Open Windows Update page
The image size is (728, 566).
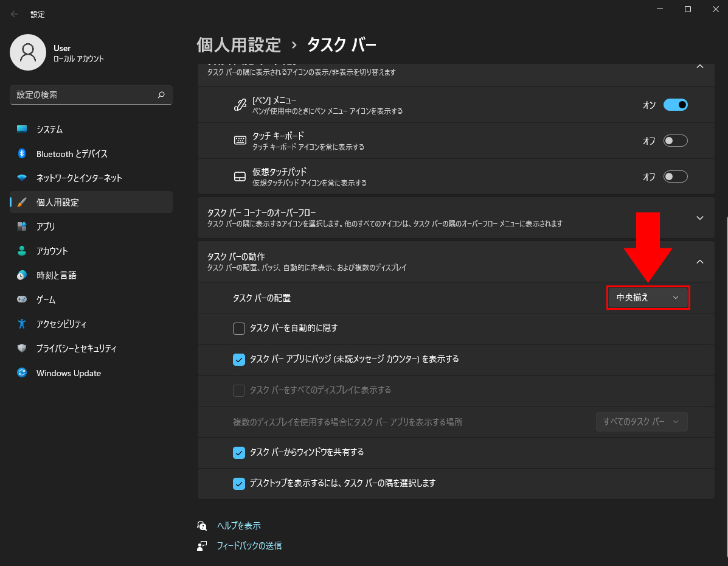pos(91,372)
